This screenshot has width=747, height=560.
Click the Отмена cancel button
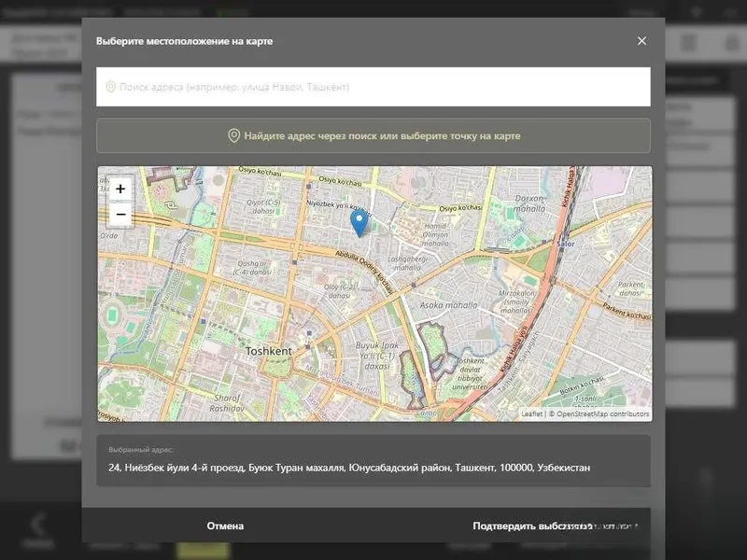click(225, 525)
